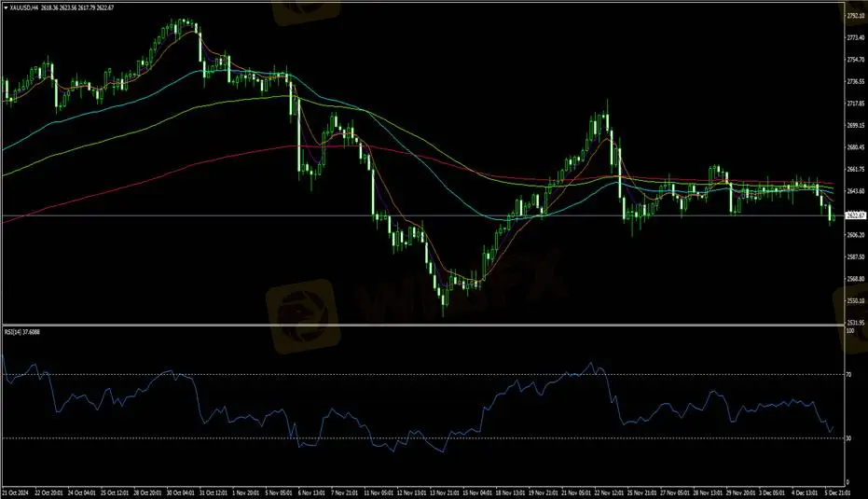Image resolution: width=868 pixels, height=499 pixels.
Task: Click the 2773.40 price scale label
Action: pyautogui.click(x=856, y=37)
